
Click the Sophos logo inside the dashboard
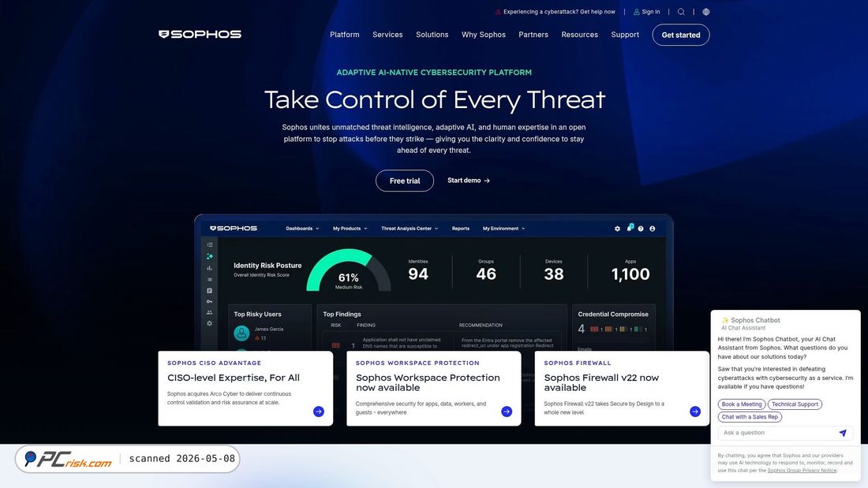[x=233, y=228]
